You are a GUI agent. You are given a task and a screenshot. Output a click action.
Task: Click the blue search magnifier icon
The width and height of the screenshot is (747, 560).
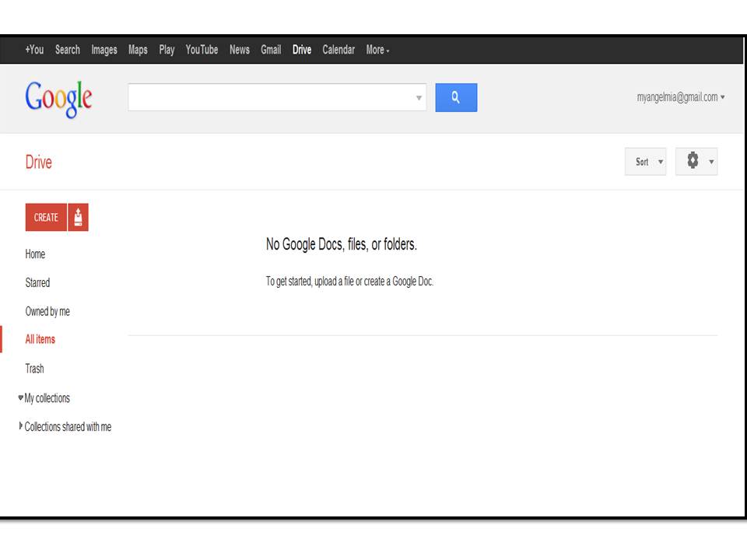(x=455, y=97)
